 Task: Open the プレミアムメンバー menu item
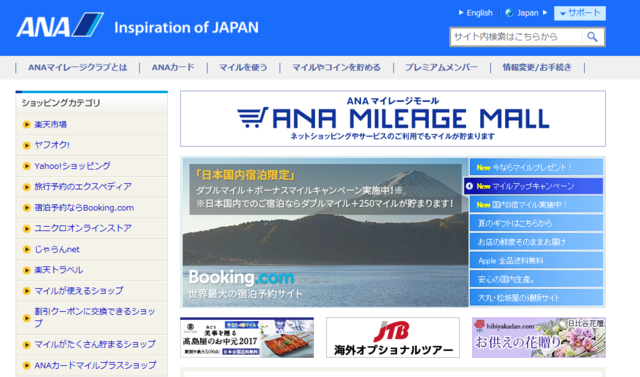(441, 68)
